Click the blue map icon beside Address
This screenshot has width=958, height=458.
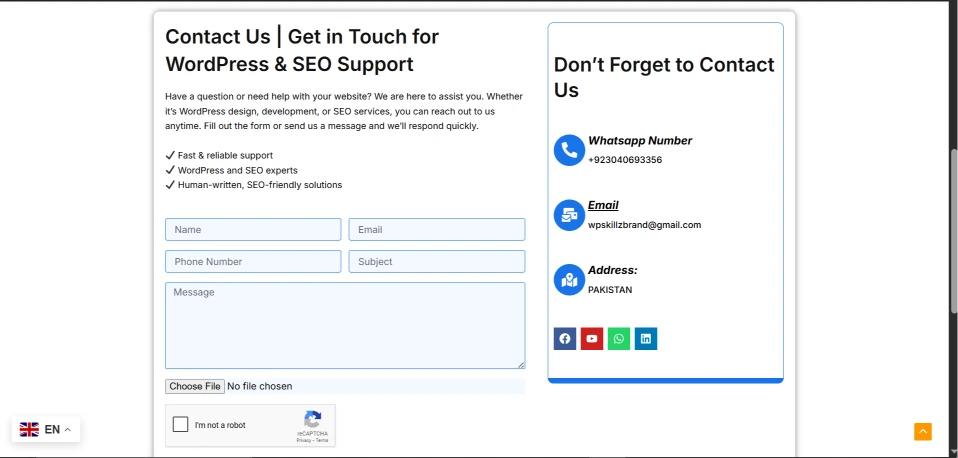point(569,280)
